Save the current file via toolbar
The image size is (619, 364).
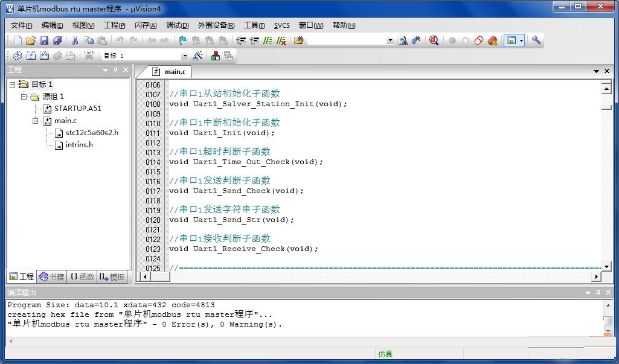tap(44, 40)
